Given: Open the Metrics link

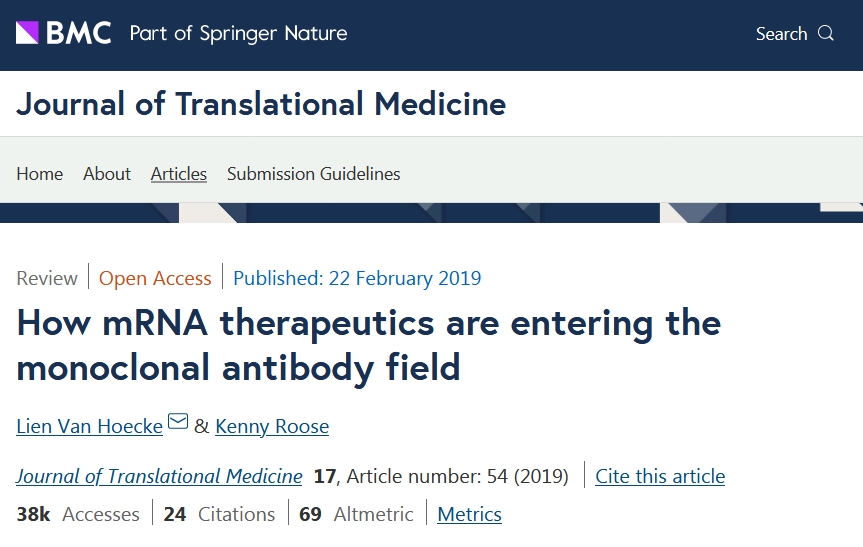Looking at the screenshot, I should point(469,514).
